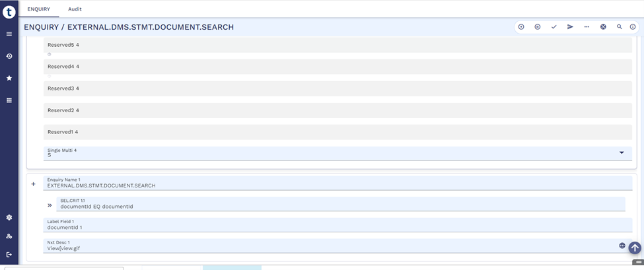This screenshot has width=644, height=270.
Task: Click the scroll-to-top arrow button
Action: 635,248
